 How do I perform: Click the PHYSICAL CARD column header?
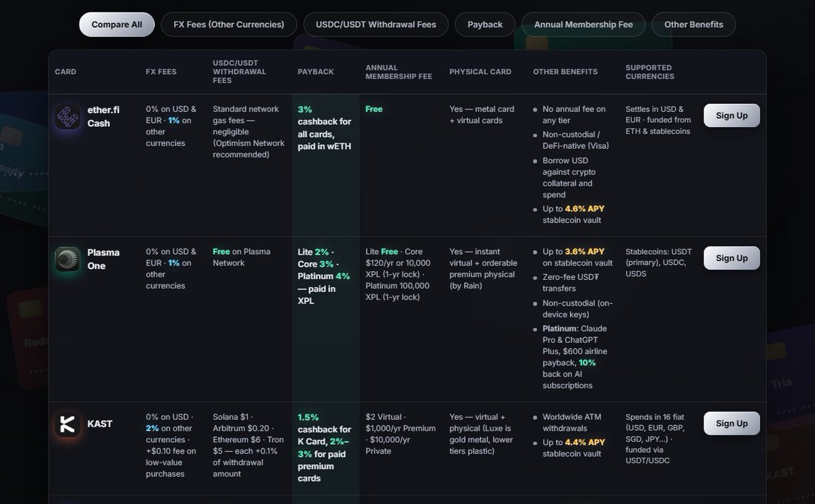(x=480, y=72)
